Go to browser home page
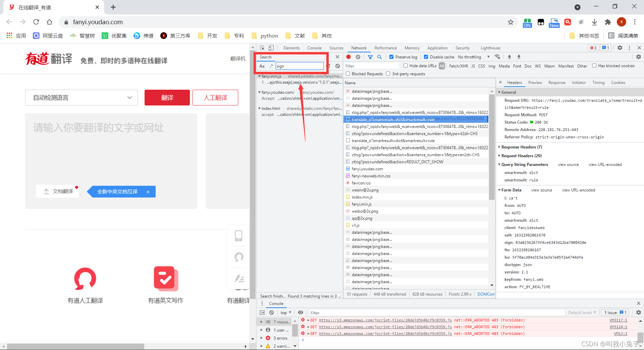The width and height of the screenshot is (644, 350). point(49,22)
